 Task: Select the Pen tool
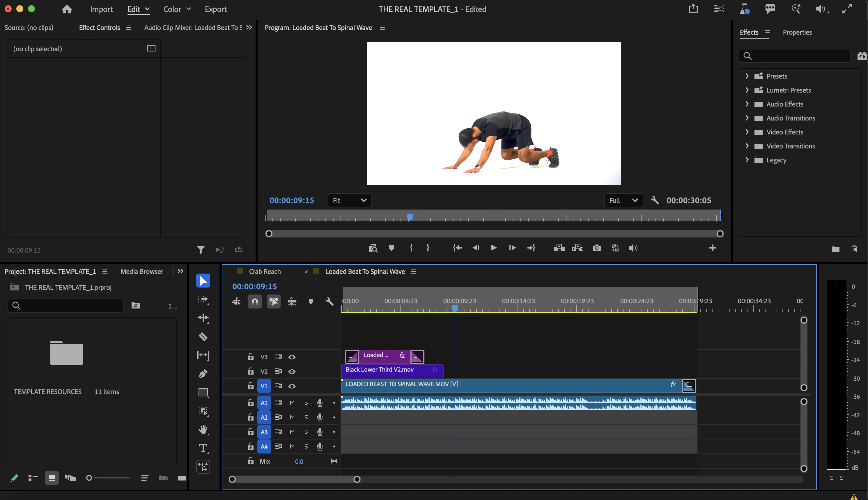click(203, 374)
